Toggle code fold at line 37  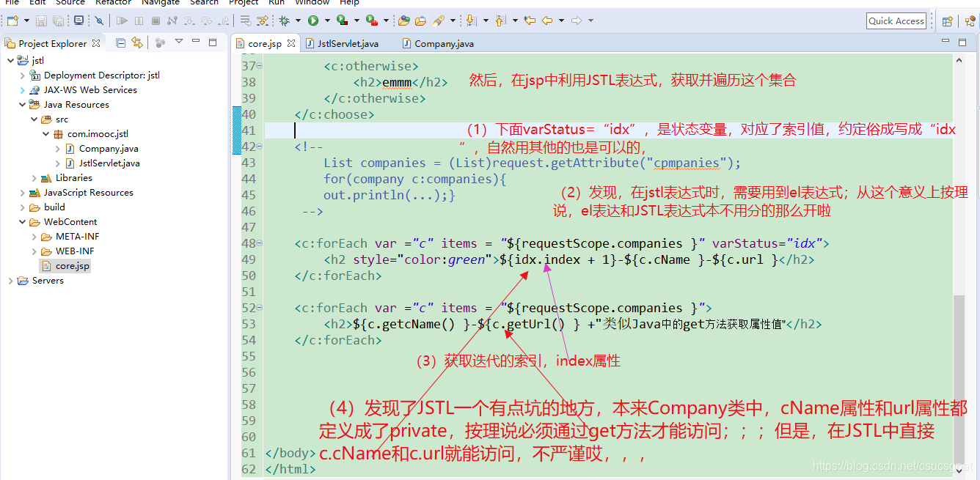(x=260, y=66)
